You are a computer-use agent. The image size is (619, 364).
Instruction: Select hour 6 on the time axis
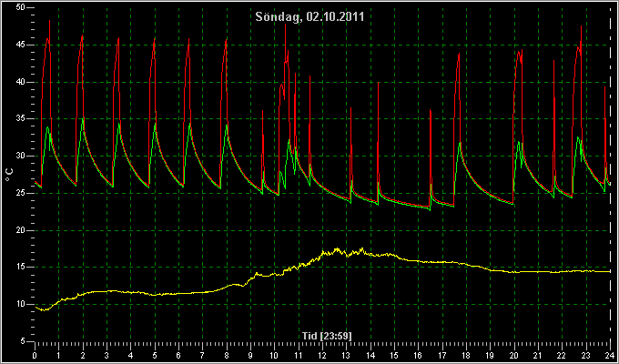click(x=178, y=355)
